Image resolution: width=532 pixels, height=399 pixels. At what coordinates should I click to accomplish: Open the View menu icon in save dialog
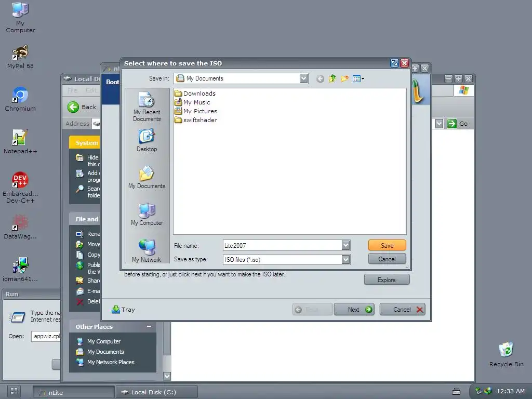(x=358, y=79)
